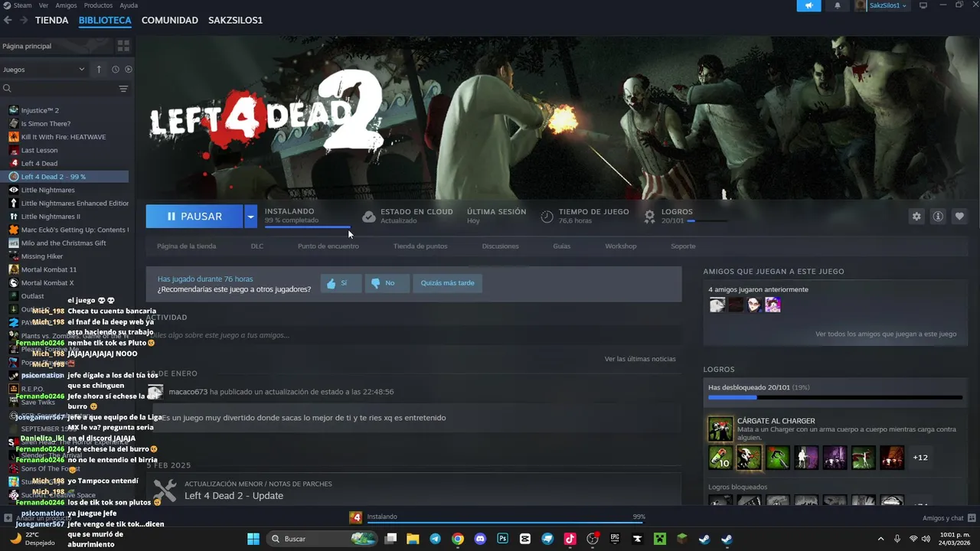This screenshot has height=551, width=980.
Task: Open Ver todos los amigos que juegan link
Action: (x=886, y=334)
